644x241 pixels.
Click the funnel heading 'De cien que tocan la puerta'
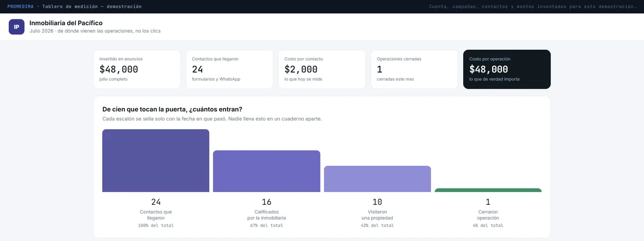click(172, 109)
